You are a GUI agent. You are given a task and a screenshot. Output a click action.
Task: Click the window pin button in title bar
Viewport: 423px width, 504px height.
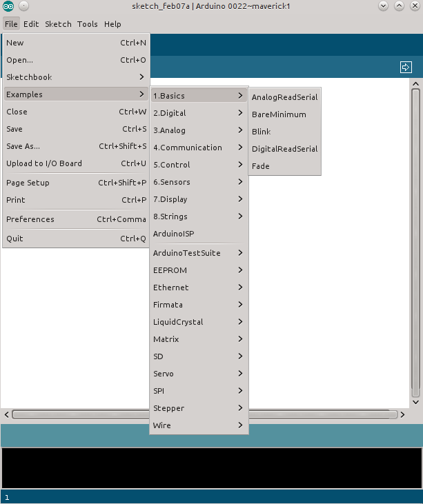tap(23, 6)
